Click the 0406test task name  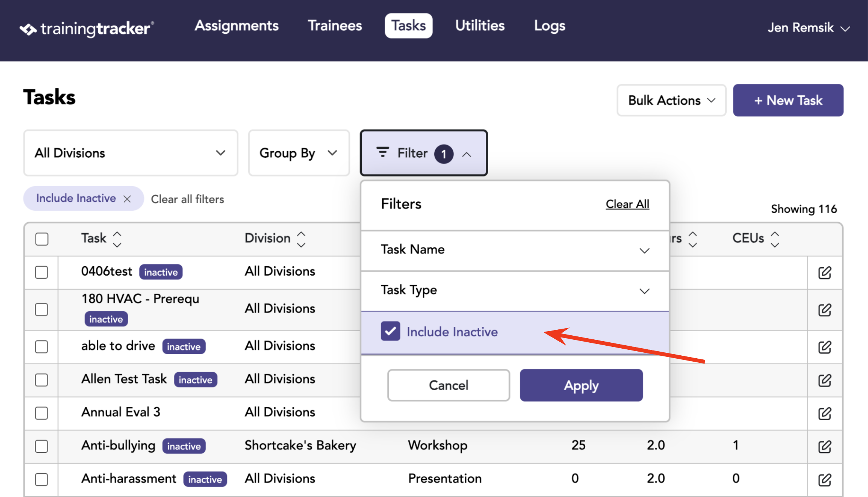pyautogui.click(x=107, y=271)
